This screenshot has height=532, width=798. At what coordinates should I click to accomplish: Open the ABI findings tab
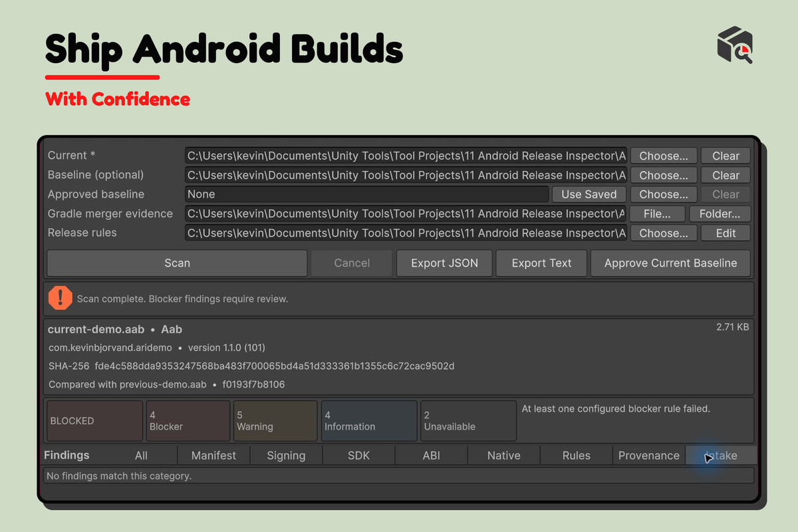[x=431, y=456]
